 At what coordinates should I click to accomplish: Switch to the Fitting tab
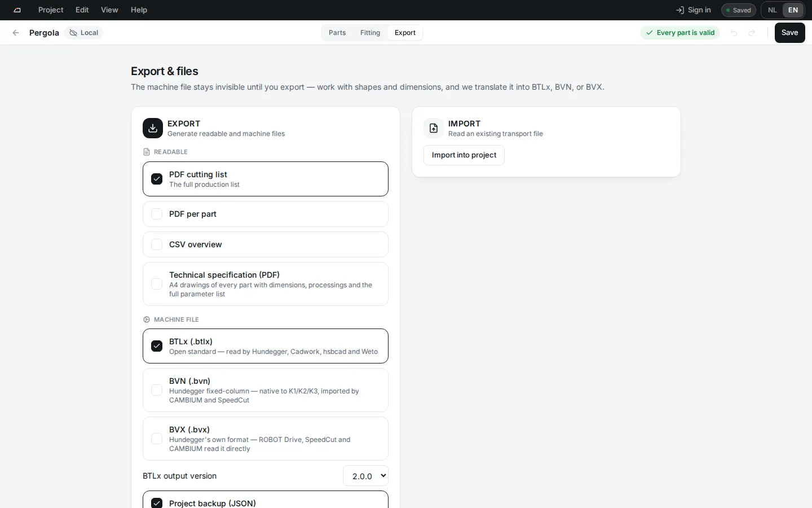pos(370,33)
